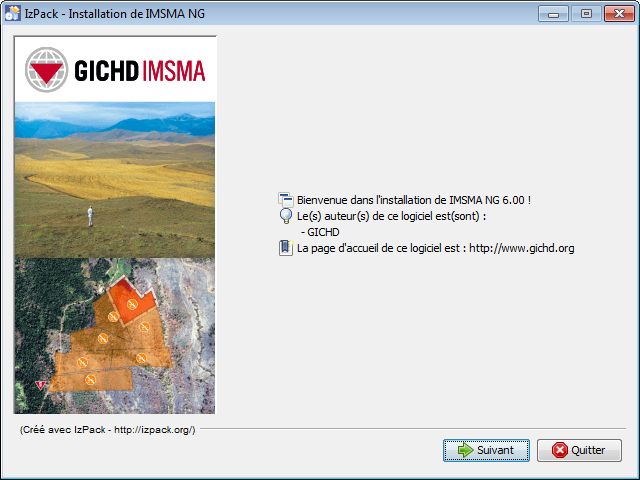Click the lightbulb icon next to authors line
The width and height of the screenshot is (640, 480).
pyautogui.click(x=285, y=216)
